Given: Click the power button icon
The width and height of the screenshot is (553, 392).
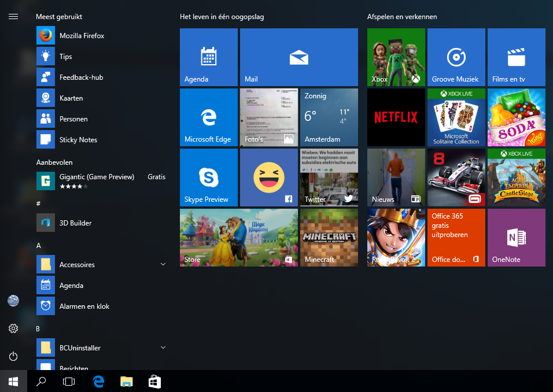Looking at the screenshot, I should pos(13,357).
